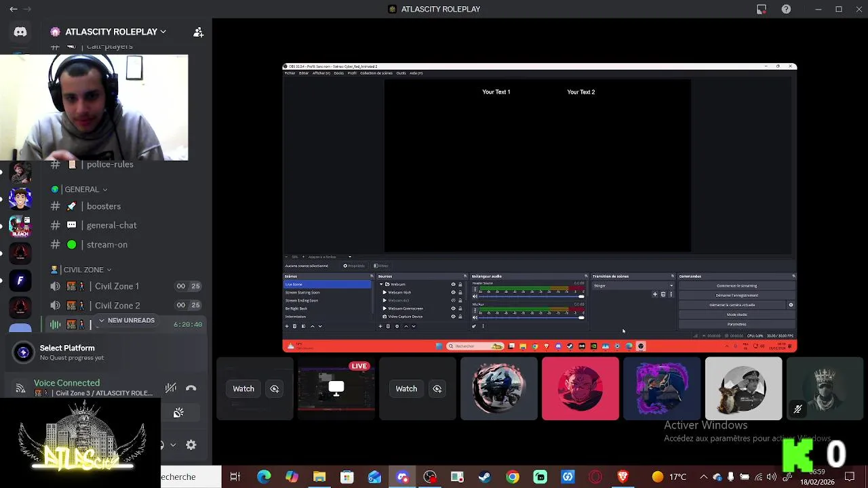Open the boosters channel
The image size is (868, 488).
pos(104,206)
